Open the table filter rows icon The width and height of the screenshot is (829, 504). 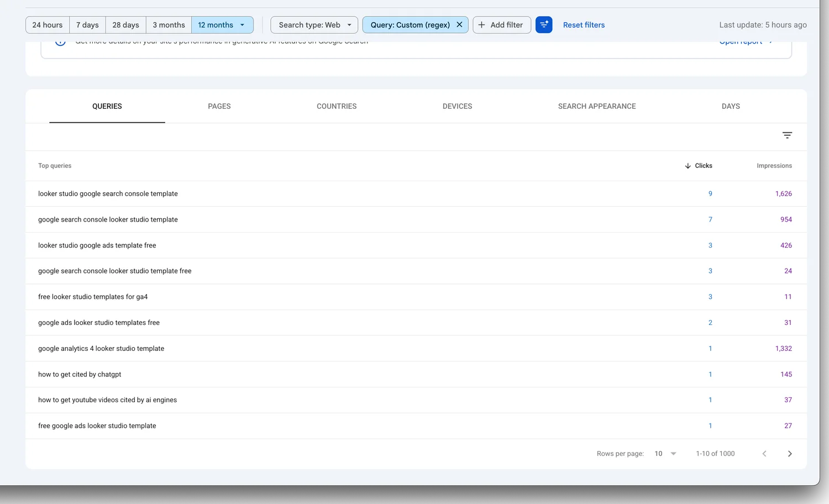point(788,135)
